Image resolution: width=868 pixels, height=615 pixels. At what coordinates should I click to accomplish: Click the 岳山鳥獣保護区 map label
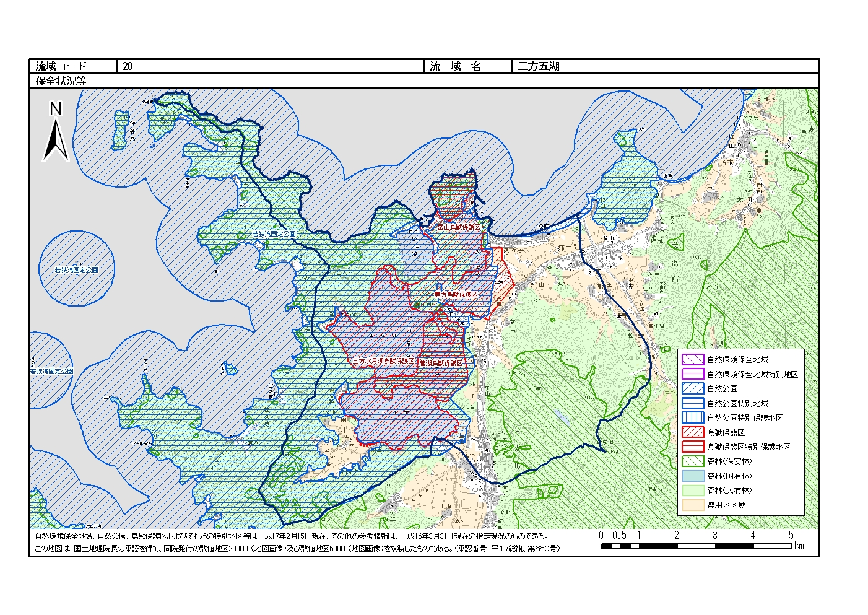(x=459, y=227)
